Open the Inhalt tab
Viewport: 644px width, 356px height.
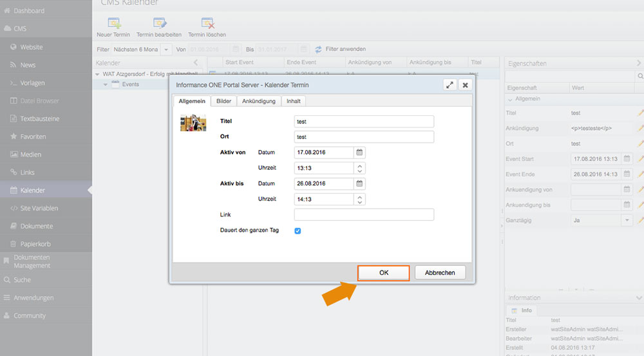[x=293, y=101]
